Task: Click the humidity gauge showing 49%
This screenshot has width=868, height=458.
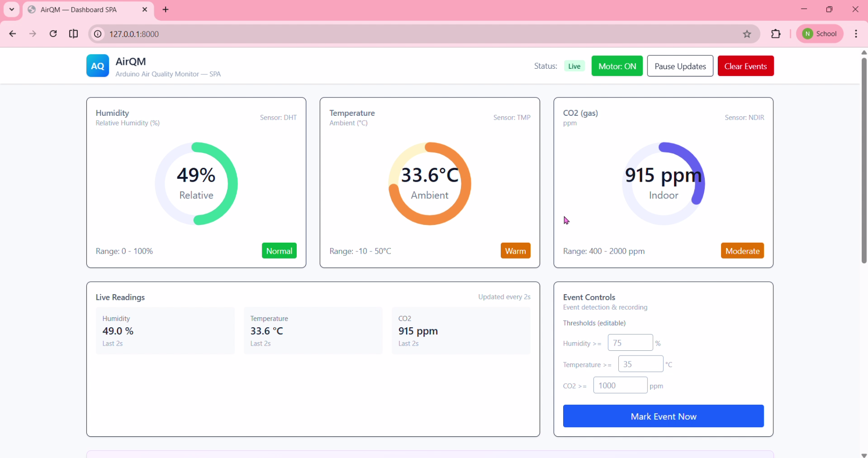Action: tap(196, 184)
